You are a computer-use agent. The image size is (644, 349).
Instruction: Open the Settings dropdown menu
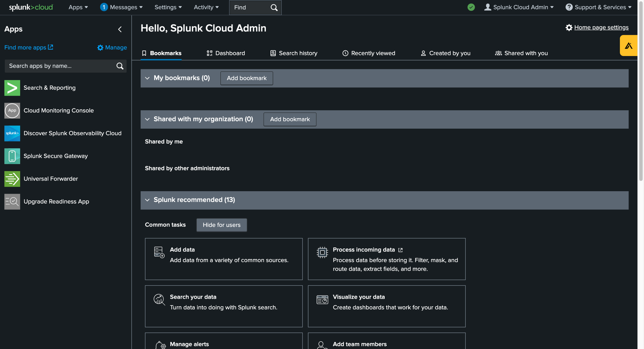click(168, 7)
